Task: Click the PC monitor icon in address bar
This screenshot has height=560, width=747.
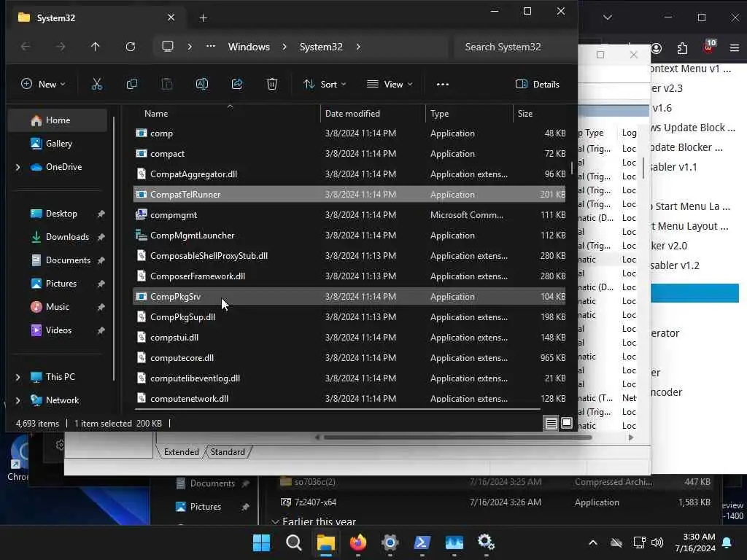Action: tap(168, 47)
